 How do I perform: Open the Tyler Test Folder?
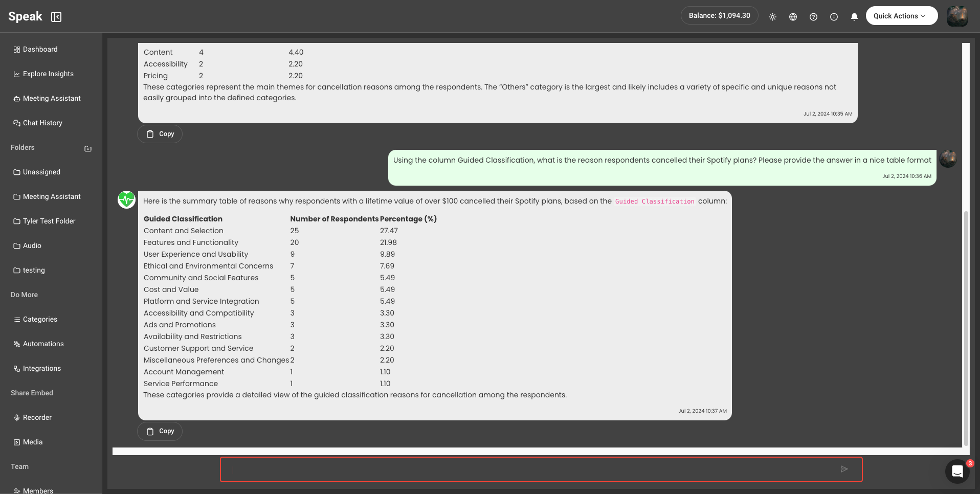[49, 221]
